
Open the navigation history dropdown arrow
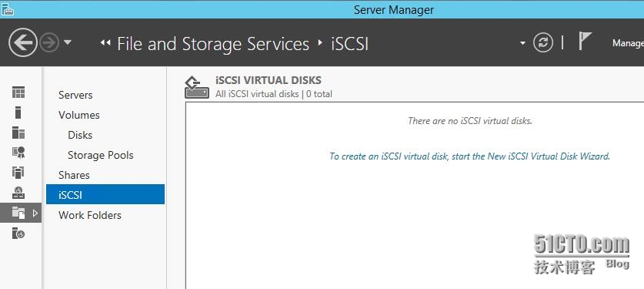(x=68, y=42)
